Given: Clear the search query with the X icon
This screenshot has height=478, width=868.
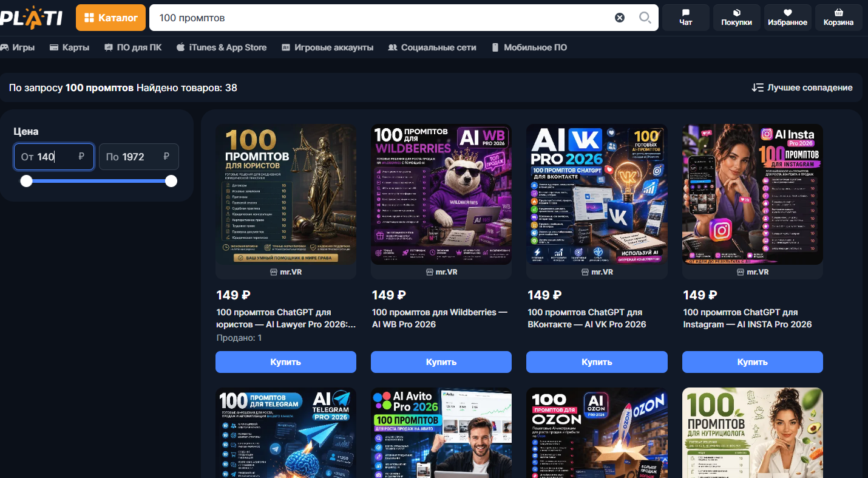Looking at the screenshot, I should tap(620, 18).
